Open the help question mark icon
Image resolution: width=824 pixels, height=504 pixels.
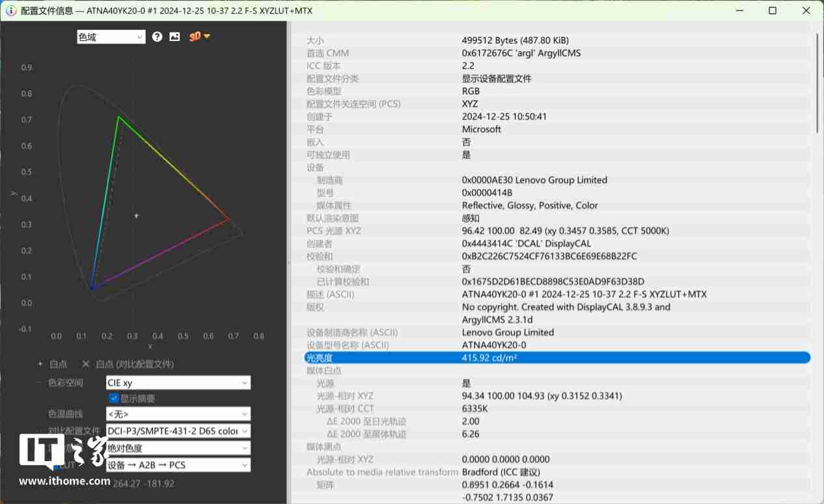[x=157, y=36]
